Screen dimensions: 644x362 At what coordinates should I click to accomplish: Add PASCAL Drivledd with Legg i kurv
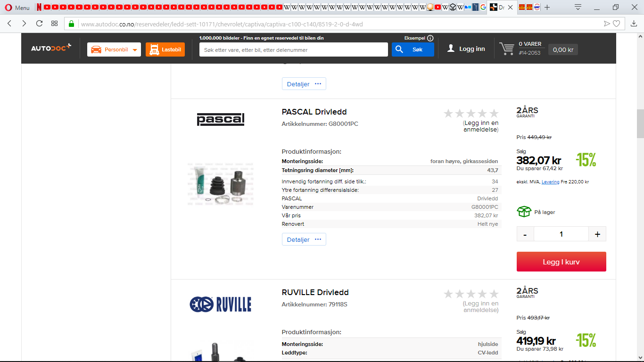(561, 262)
